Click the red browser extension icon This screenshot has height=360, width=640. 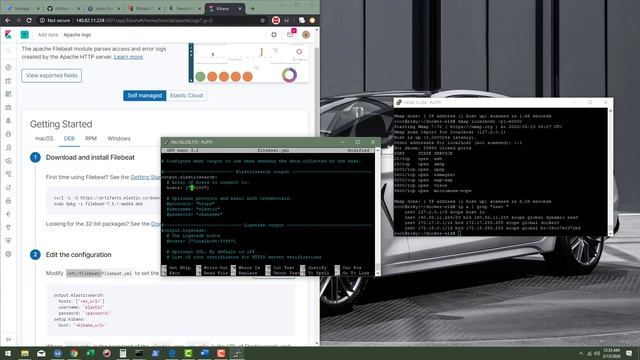pos(276,20)
